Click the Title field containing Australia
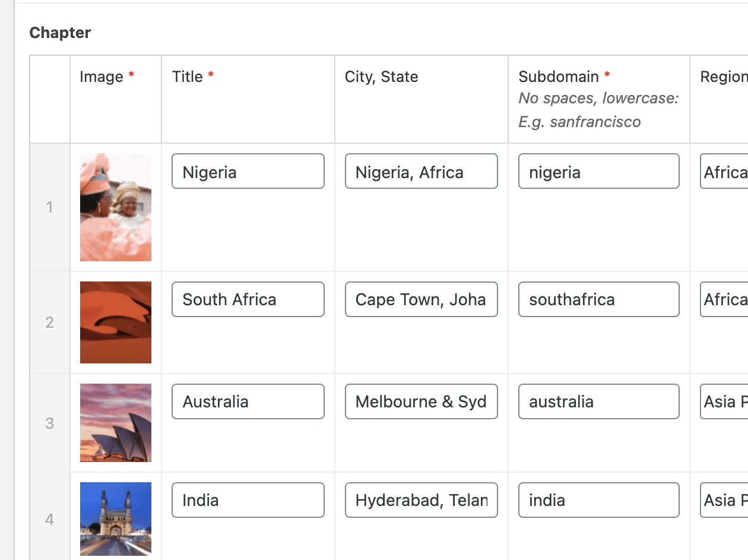Viewport: 748px width, 560px height. point(248,401)
